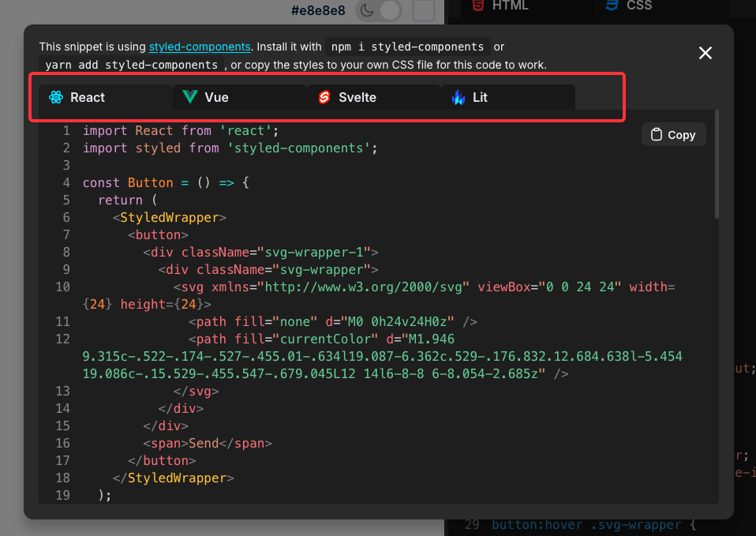The width and height of the screenshot is (756, 536).
Task: Switch to the Lit tab
Action: coord(507,97)
